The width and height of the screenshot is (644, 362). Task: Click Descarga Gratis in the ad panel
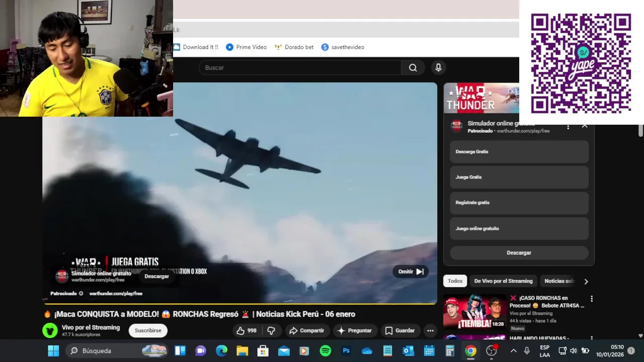[519, 151]
